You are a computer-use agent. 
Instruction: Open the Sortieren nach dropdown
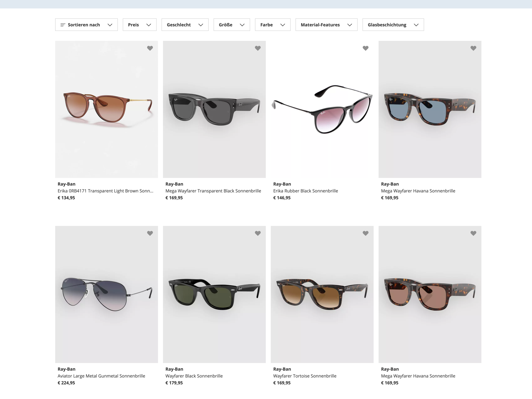pos(86,25)
